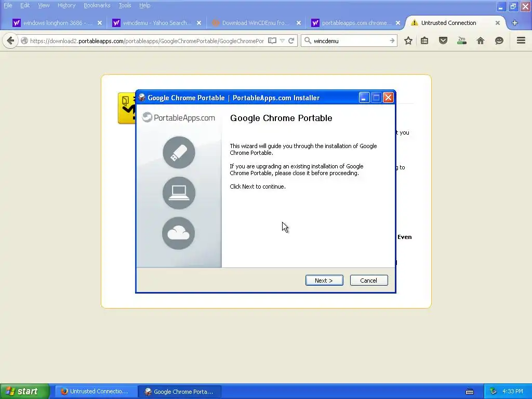Click the system tray network icon
Viewport: 532px width, 399px height.
[x=493, y=391]
